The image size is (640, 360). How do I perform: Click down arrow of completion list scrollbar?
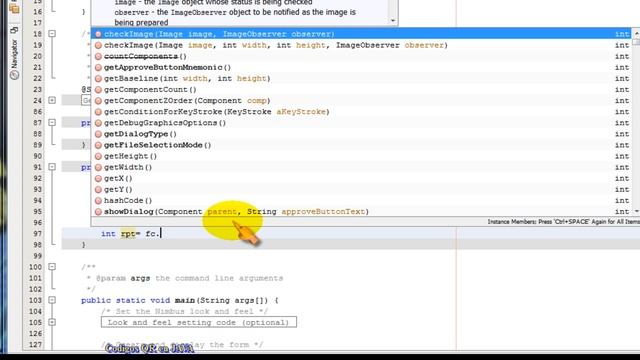click(x=636, y=211)
